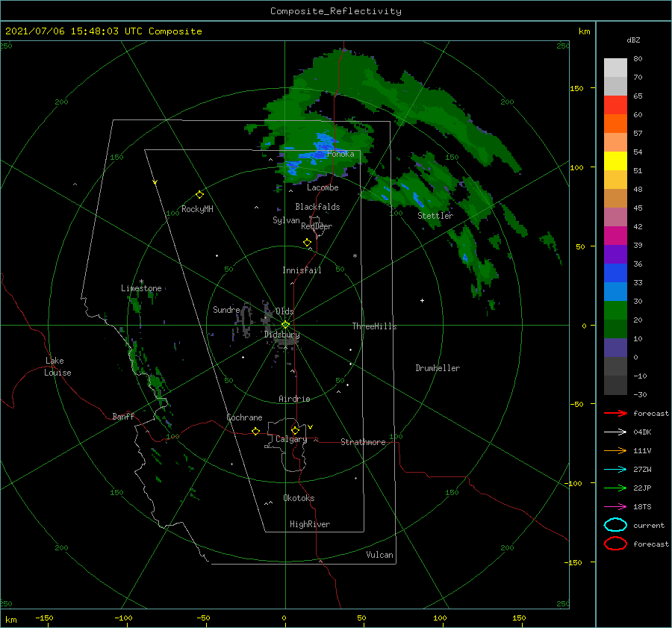Click the red forecast arrow in legend

[615, 413]
